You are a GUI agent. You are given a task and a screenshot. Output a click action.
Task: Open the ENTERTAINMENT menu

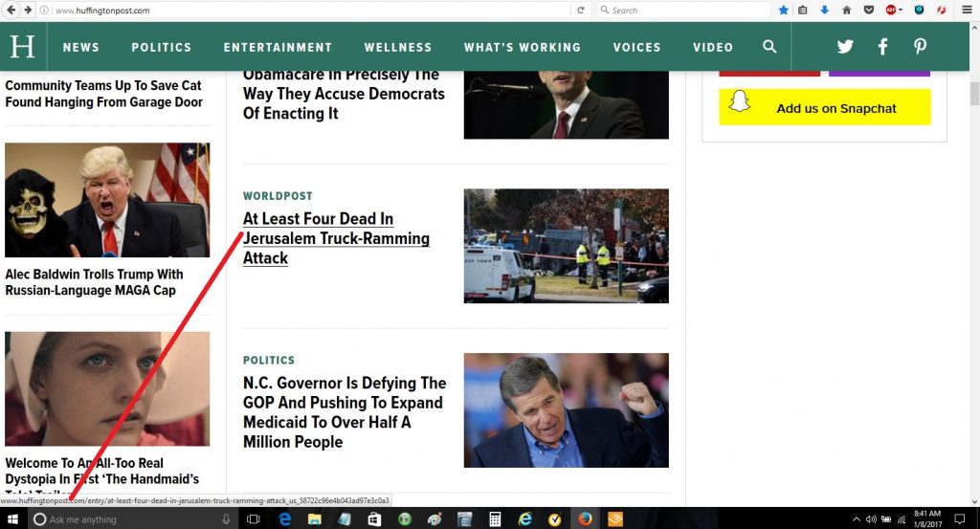tap(278, 48)
